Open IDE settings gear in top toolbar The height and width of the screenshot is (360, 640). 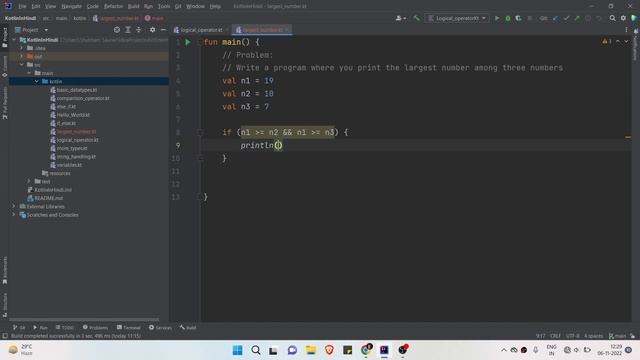tap(623, 18)
